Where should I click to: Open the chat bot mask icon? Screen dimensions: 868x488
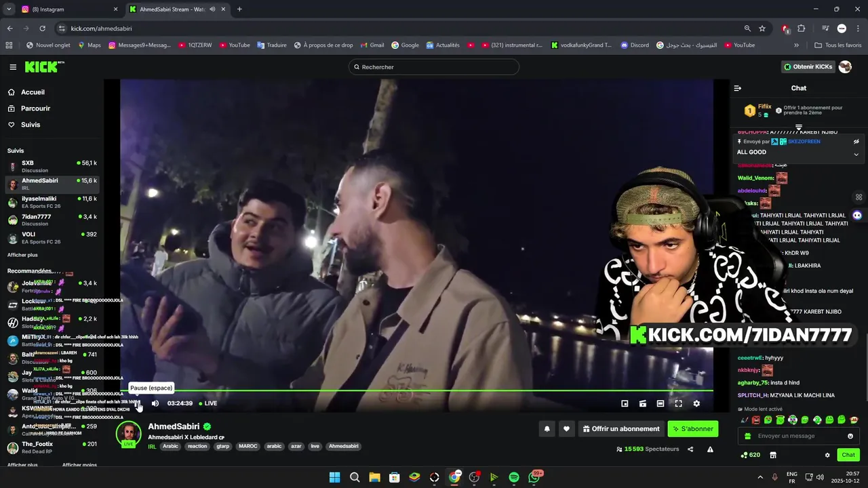coord(857,215)
